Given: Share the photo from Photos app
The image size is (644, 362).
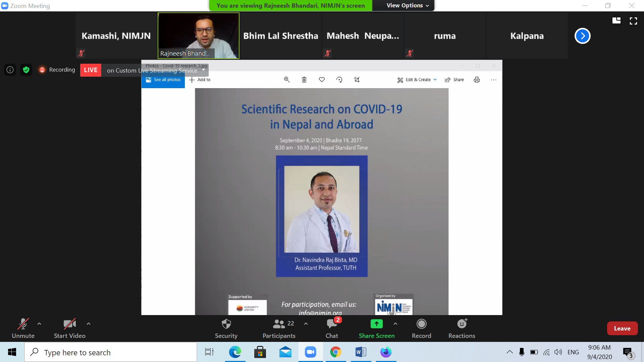Looking at the screenshot, I should tap(454, 79).
